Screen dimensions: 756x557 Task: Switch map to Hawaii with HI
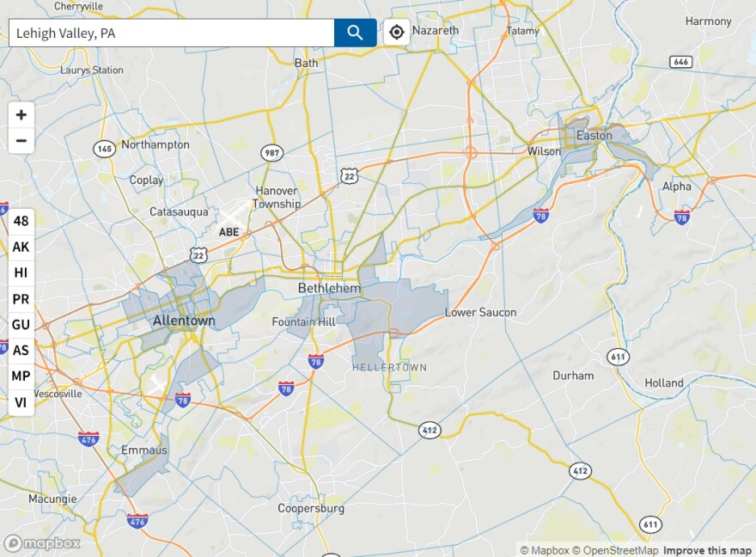(x=21, y=273)
